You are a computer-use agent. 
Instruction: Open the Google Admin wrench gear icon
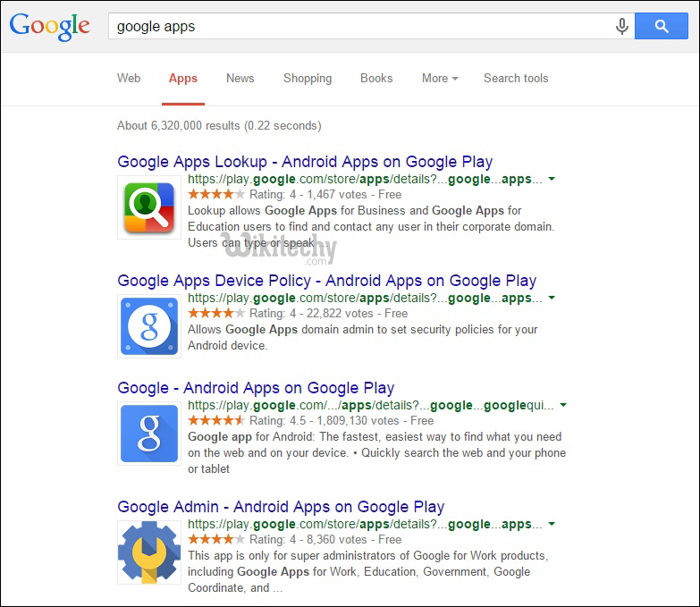click(149, 552)
